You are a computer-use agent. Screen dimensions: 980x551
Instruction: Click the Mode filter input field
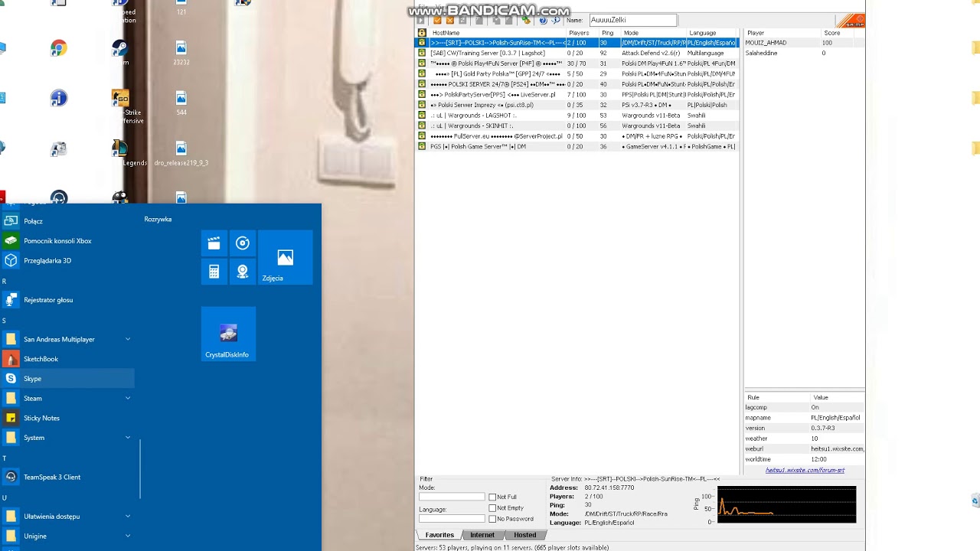pos(452,497)
